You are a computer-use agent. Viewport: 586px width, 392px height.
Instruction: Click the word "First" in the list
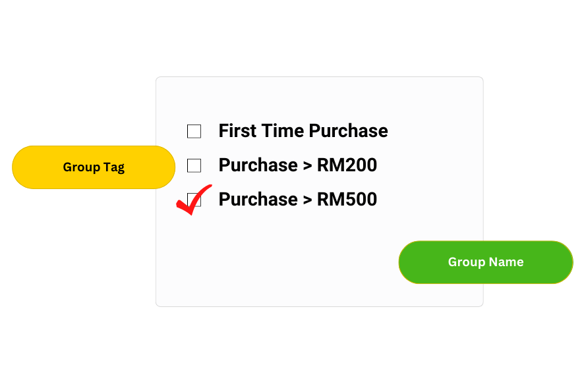coord(238,131)
